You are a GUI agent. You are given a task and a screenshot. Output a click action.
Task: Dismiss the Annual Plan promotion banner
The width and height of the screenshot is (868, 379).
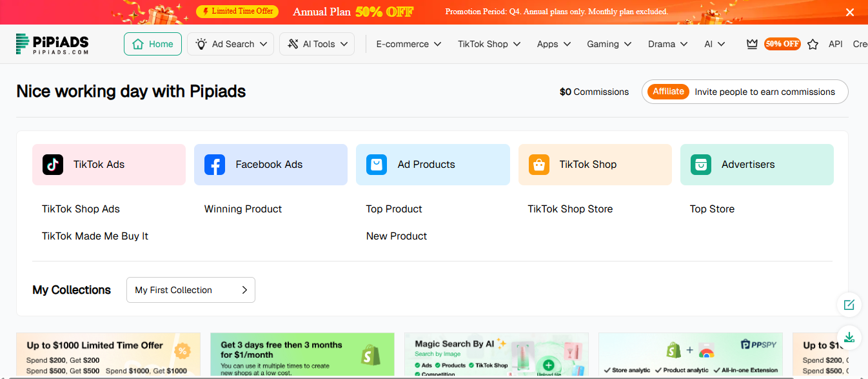850,12
